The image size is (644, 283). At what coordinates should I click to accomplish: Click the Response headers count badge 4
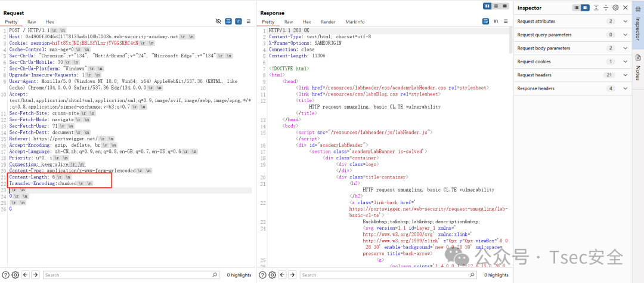click(x=611, y=88)
